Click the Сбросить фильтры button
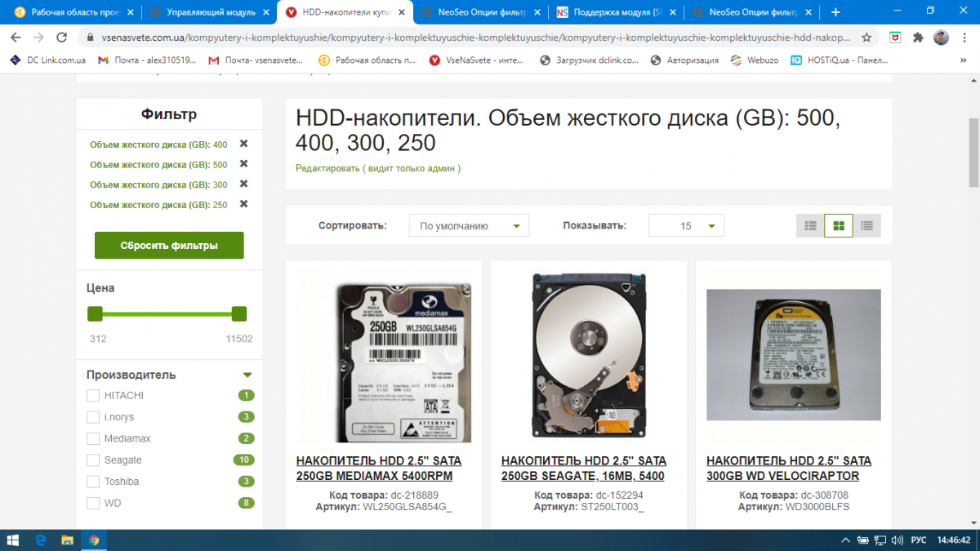The width and height of the screenshot is (980, 551). [x=169, y=246]
